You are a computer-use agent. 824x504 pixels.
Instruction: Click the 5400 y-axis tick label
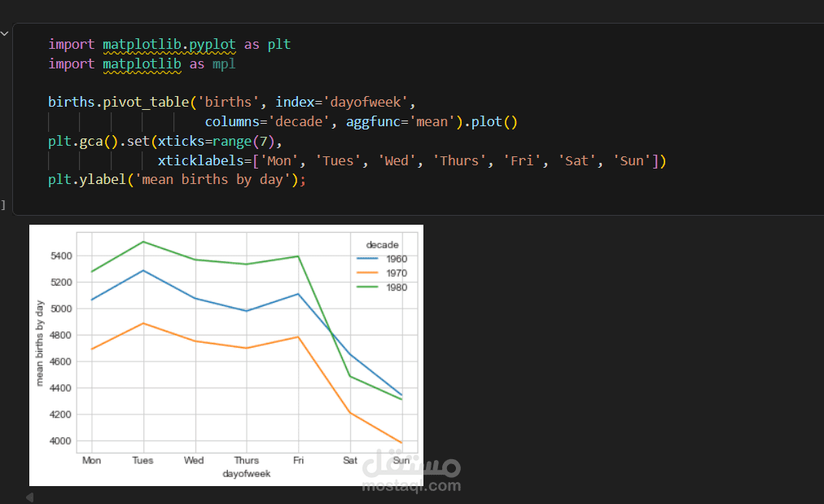60,256
